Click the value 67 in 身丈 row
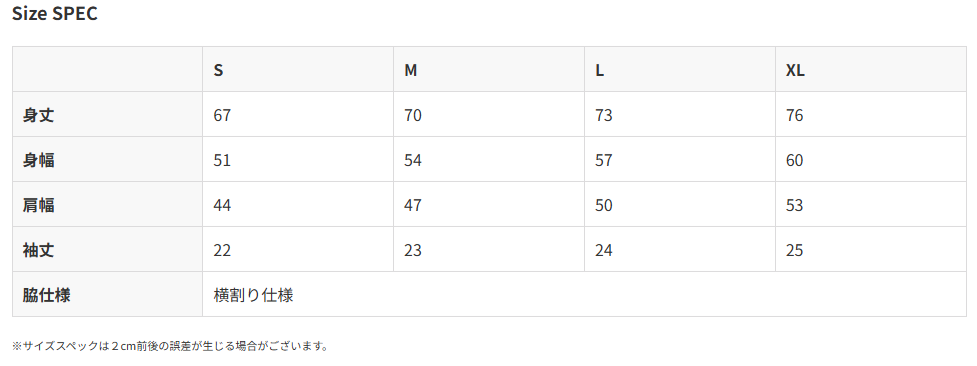Image resolution: width=977 pixels, height=366 pixels. pyautogui.click(x=222, y=115)
